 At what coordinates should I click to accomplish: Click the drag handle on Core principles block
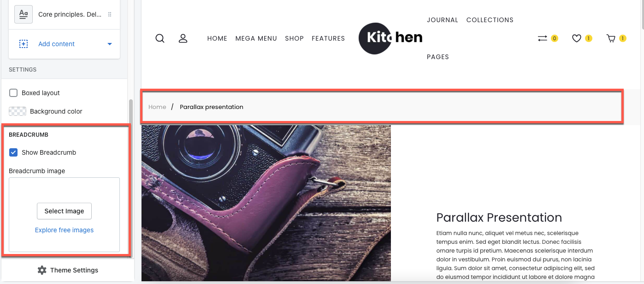click(110, 14)
